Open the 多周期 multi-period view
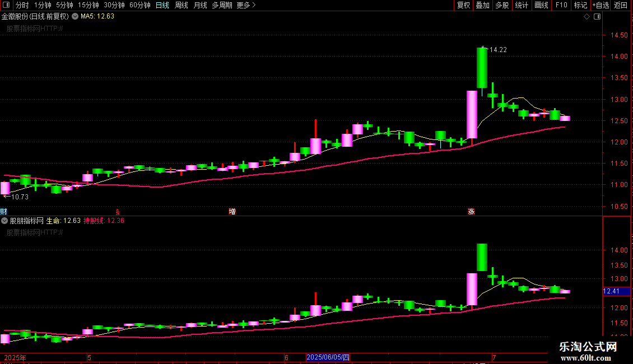 pyautogui.click(x=222, y=5)
